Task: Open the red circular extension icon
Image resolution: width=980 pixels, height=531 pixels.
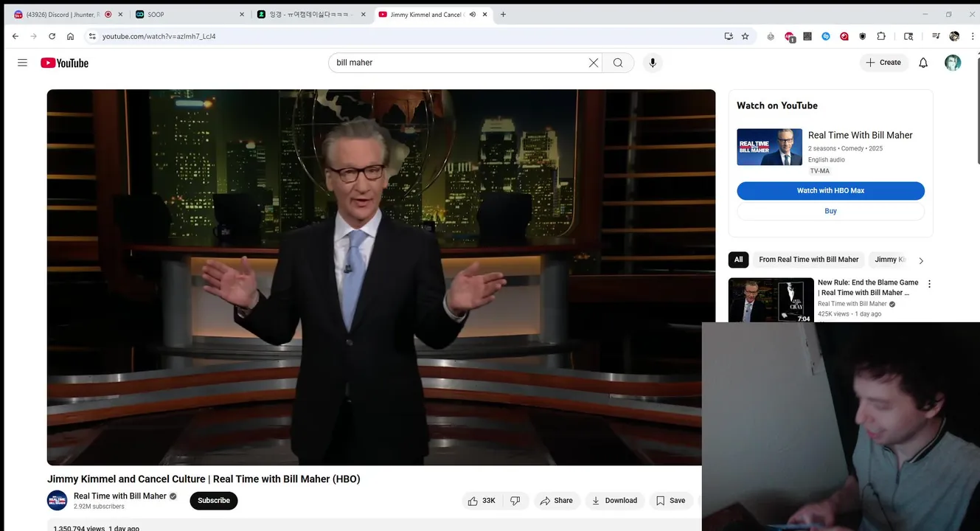Action: click(844, 36)
